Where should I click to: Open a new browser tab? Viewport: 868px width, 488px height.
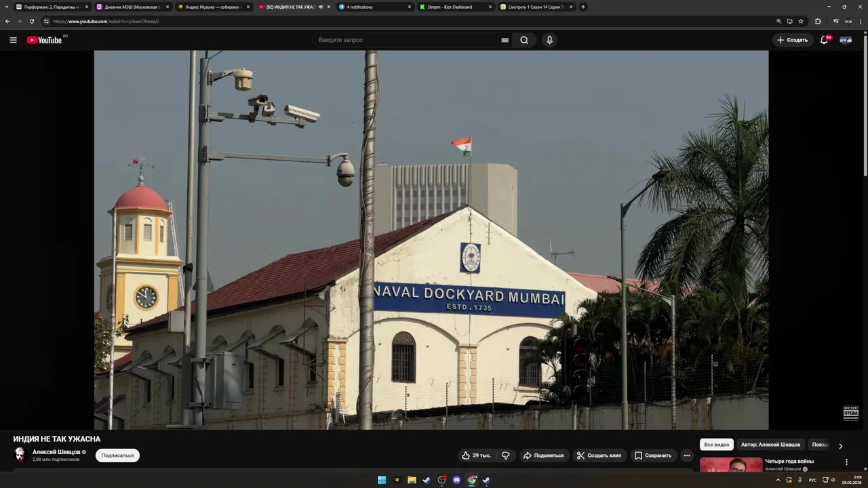click(x=583, y=7)
